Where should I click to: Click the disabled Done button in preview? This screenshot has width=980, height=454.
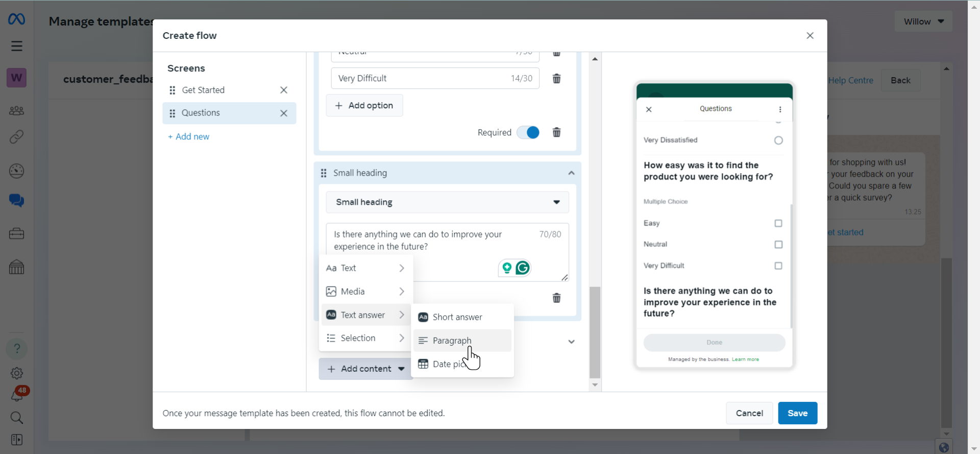coord(714,343)
